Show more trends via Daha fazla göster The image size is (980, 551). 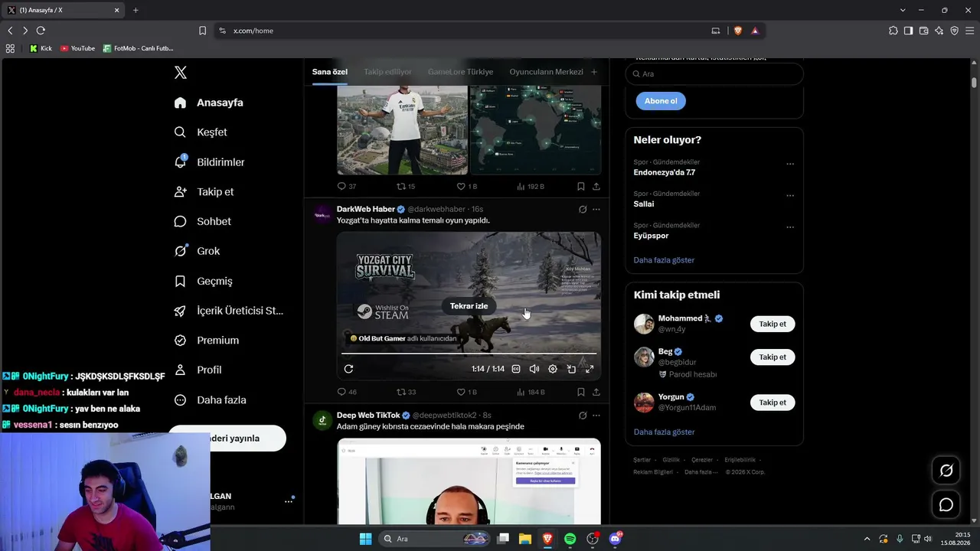664,260
